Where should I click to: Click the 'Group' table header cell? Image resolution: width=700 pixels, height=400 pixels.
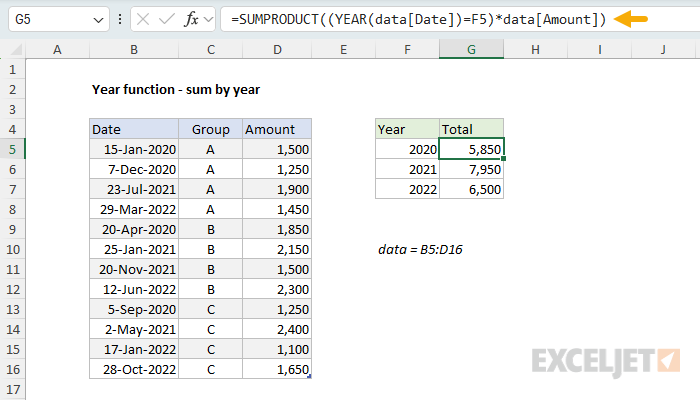(211, 129)
